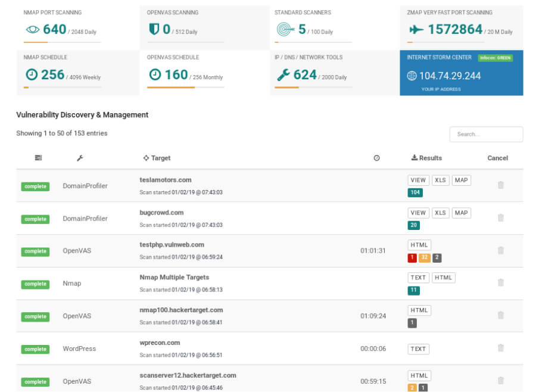Delete the teslamotors.com scan via trash icon
This screenshot has width=536, height=392.
(x=500, y=185)
